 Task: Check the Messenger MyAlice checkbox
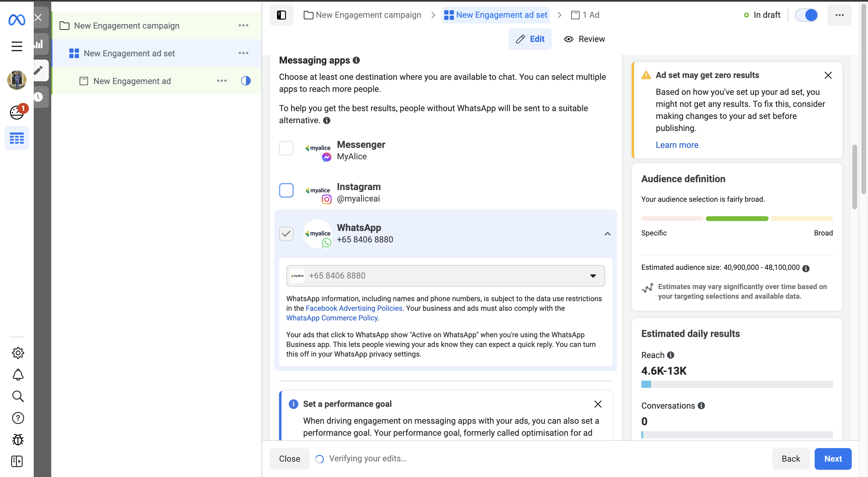(286, 148)
